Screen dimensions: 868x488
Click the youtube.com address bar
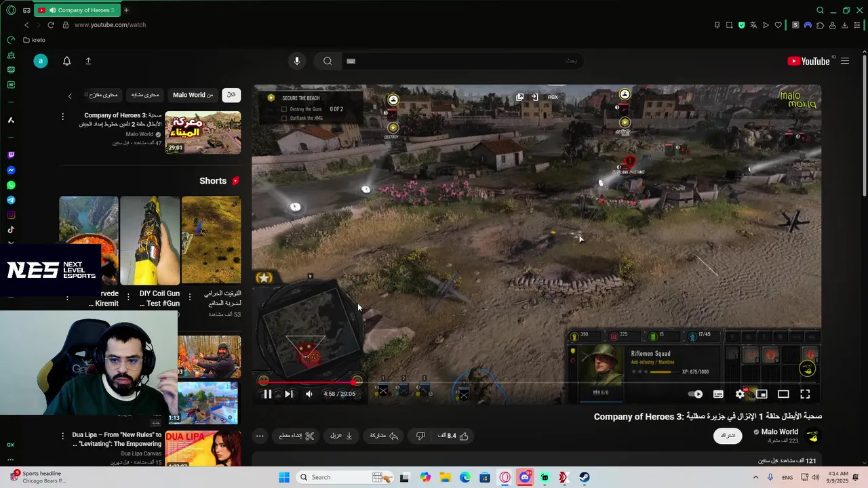pos(110,25)
